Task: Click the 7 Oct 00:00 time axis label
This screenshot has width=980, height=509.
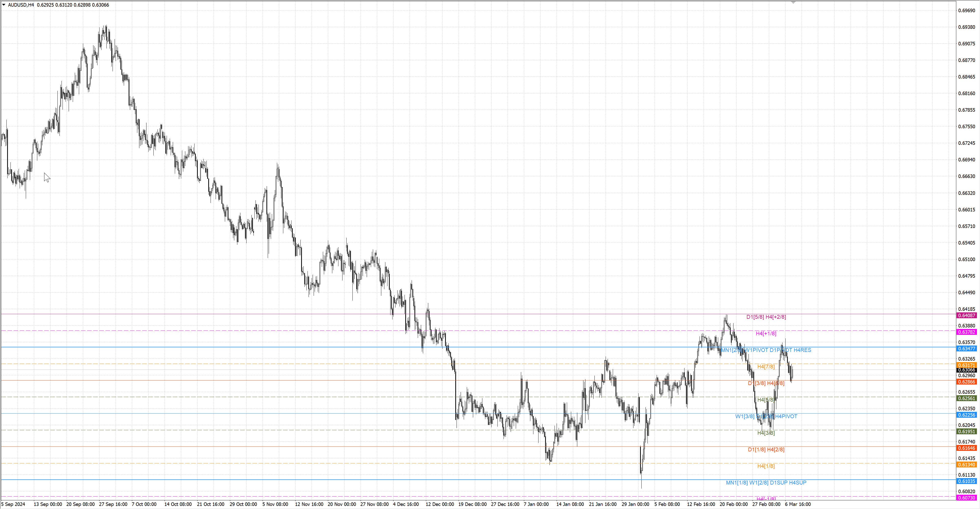Action: [x=144, y=504]
